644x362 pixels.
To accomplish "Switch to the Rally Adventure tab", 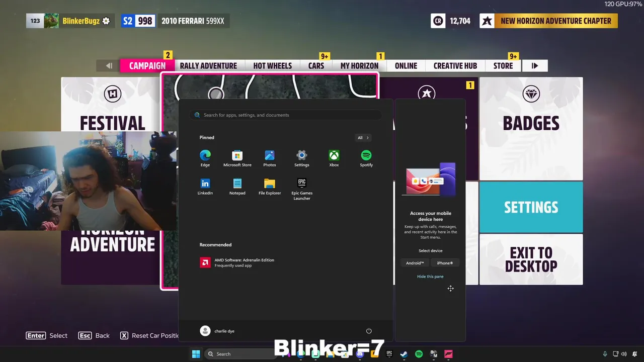I will tap(208, 66).
